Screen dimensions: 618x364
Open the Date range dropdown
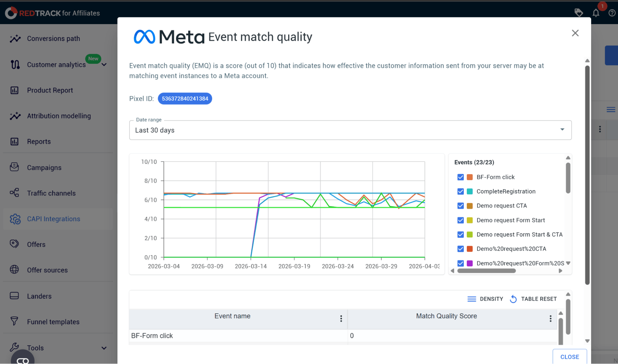pos(350,130)
